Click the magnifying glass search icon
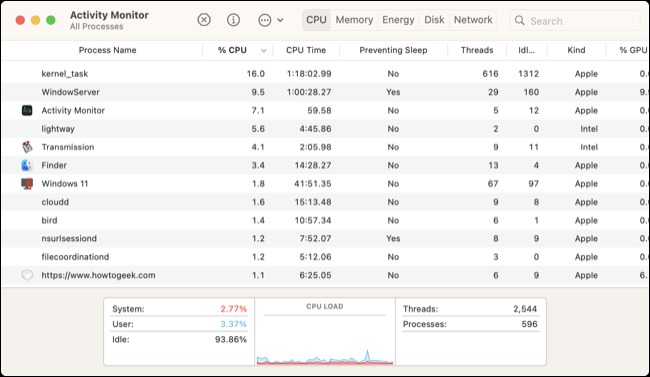 pyautogui.click(x=519, y=20)
